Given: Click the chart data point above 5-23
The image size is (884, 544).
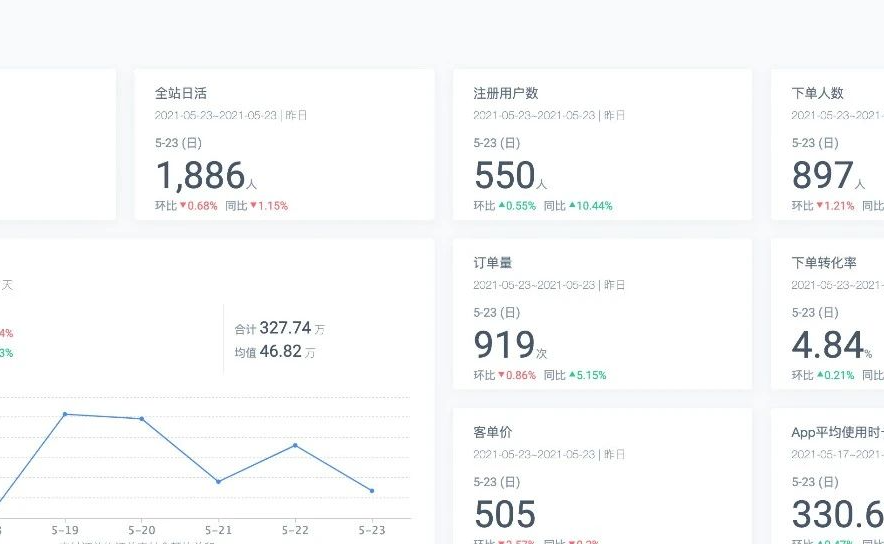Looking at the screenshot, I should coord(372,491).
